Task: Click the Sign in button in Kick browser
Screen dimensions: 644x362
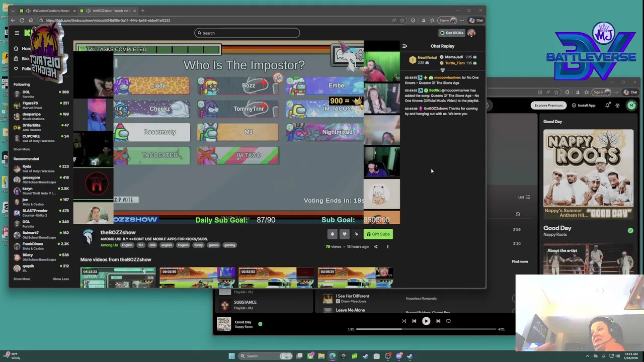Action: tap(447, 21)
